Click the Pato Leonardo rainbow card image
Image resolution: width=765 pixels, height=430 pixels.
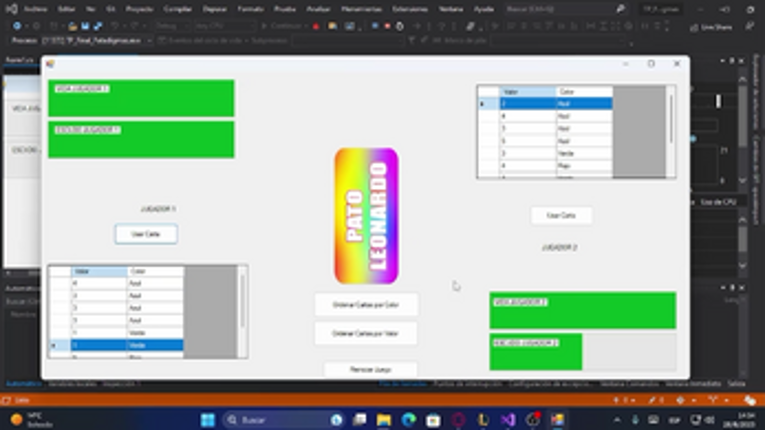click(x=366, y=216)
